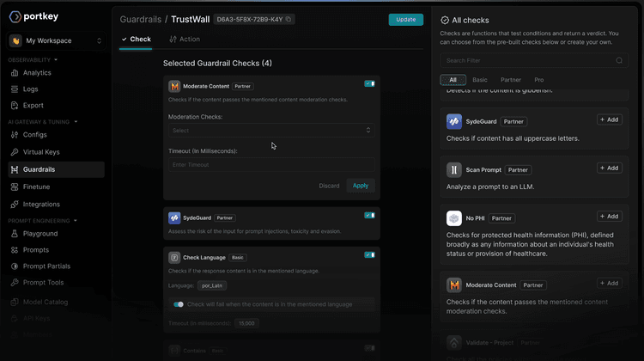
Task: Open Virtual Keys page
Action: [x=41, y=152]
